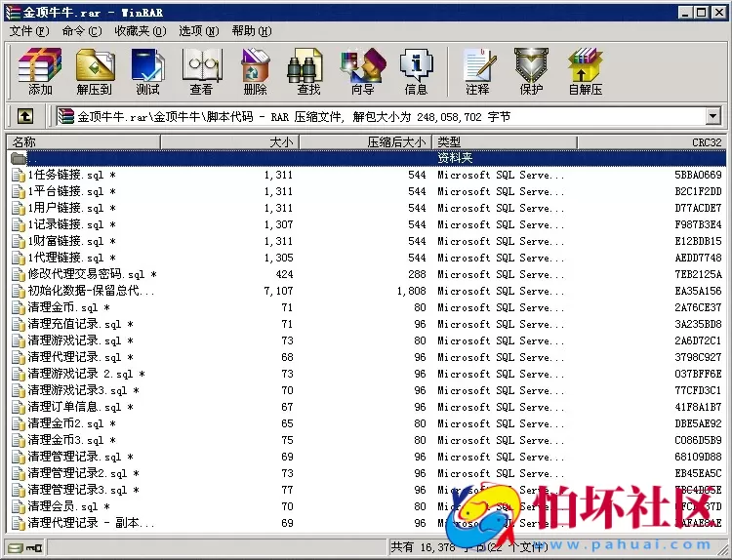Click the WinRAR title bar icon
Image resolution: width=732 pixels, height=560 pixels.
pyautogui.click(x=13, y=12)
